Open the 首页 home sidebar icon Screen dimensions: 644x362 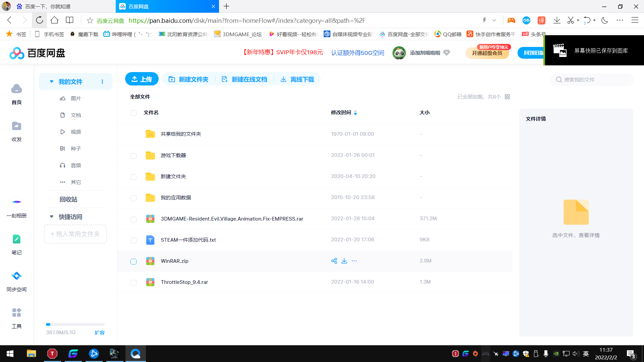pos(16,89)
